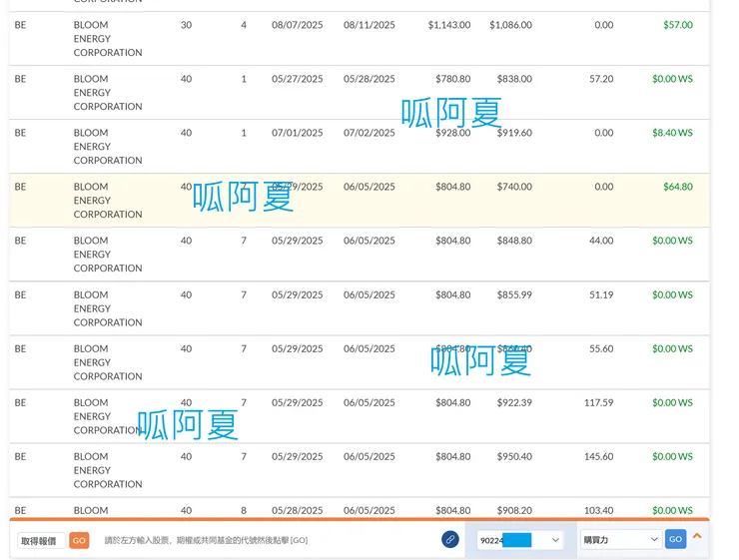
Task: Click the blue GO button
Action: pos(675,539)
